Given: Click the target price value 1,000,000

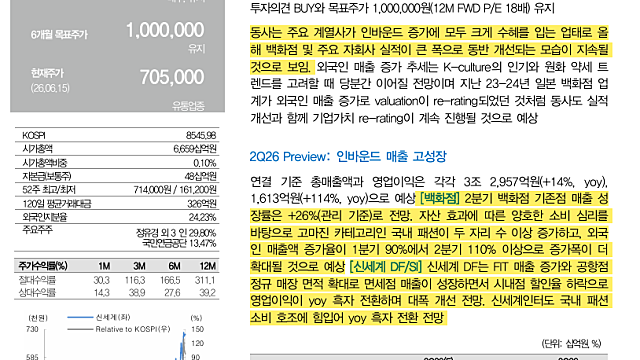Looking at the screenshot, I should 165,30.
